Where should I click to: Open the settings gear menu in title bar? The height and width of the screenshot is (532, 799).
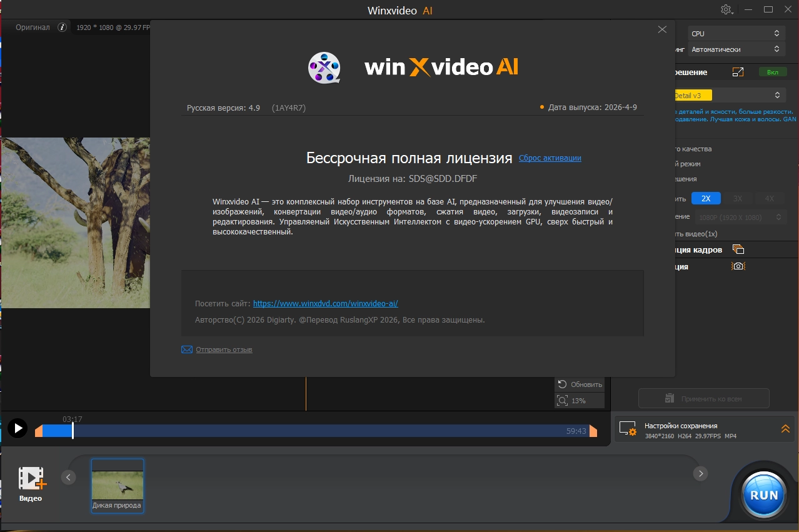(x=727, y=9)
